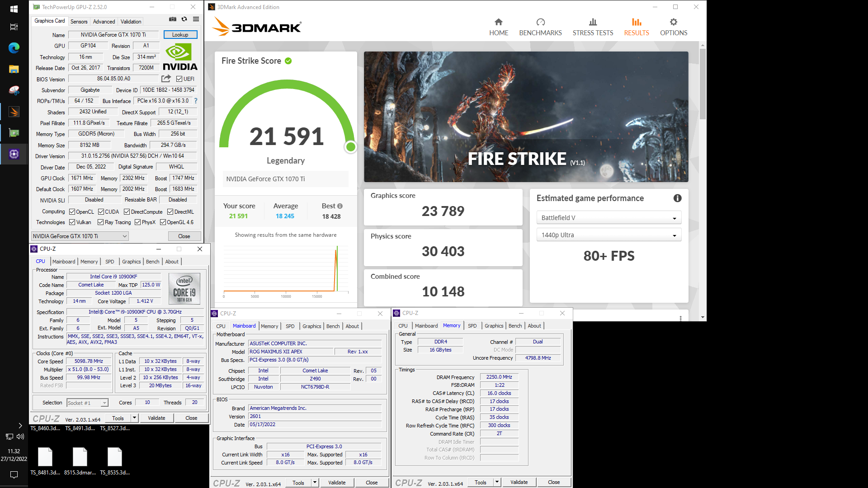Switch to CPU-Z taskbar icon
This screenshot has height=488, width=868.
click(14, 154)
